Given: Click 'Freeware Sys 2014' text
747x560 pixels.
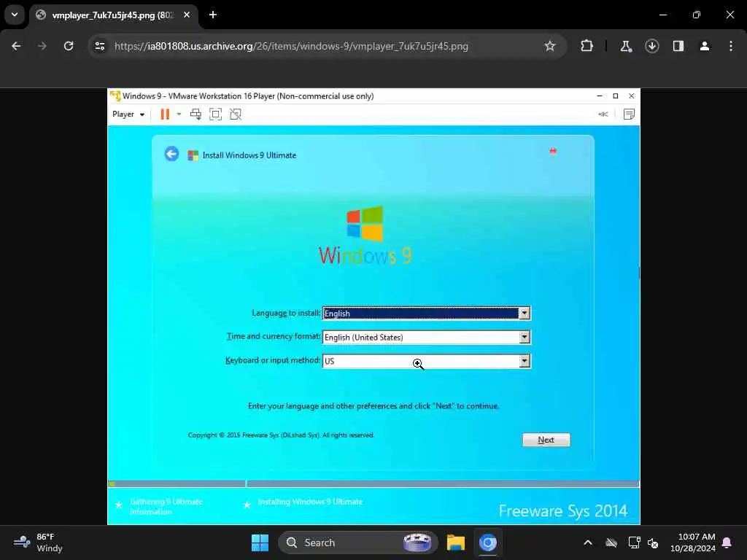Looking at the screenshot, I should tap(563, 511).
